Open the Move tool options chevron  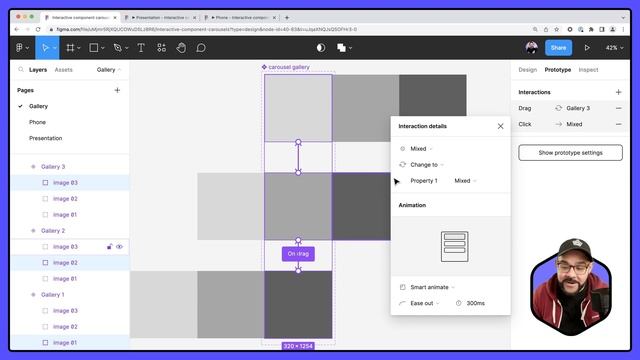55,48
